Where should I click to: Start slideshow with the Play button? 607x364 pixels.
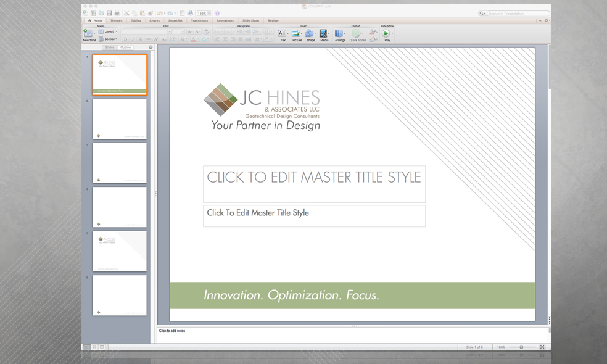386,34
